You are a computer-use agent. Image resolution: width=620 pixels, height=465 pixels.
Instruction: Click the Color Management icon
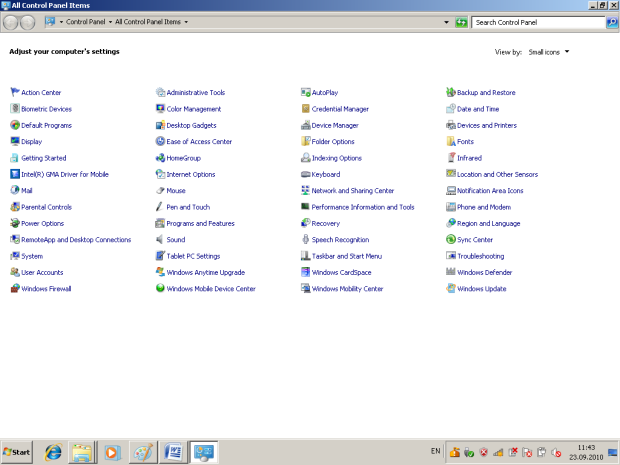coord(160,108)
